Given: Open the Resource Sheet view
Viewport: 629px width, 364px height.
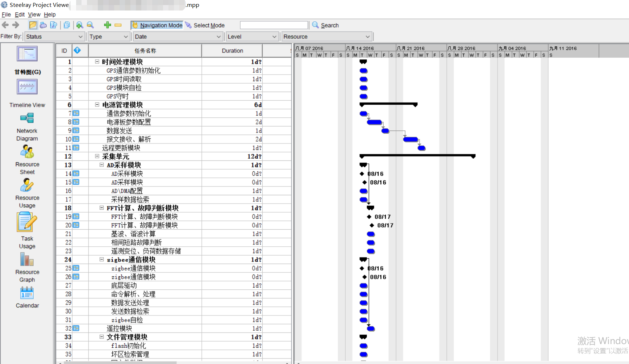Looking at the screenshot, I should tap(27, 152).
